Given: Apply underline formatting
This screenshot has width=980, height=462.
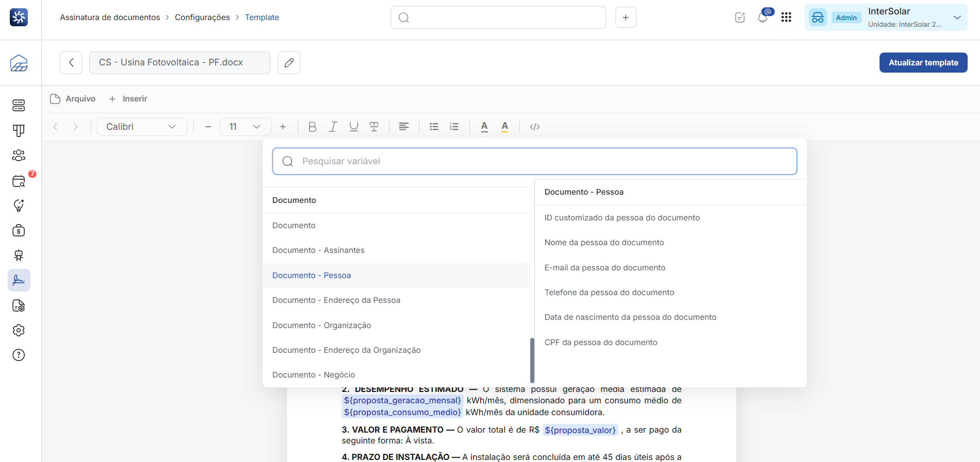Looking at the screenshot, I should click(354, 127).
